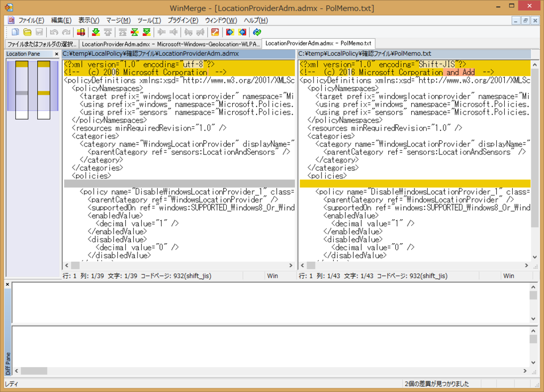Click the utf-8 encoding line in left pane
Image resolution: width=544 pixels, height=392 pixels.
[180, 64]
